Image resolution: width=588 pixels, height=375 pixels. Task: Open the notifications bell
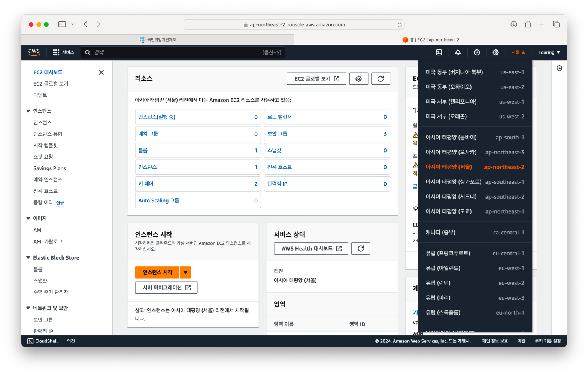pos(458,52)
